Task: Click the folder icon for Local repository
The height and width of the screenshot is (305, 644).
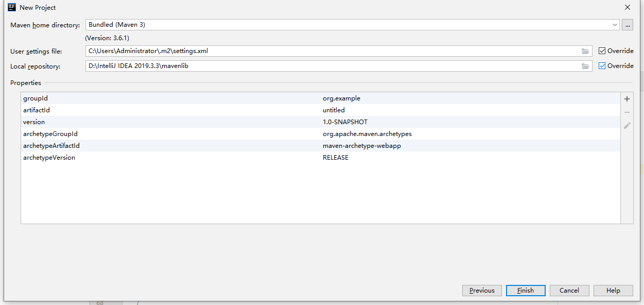Action: 585,66
